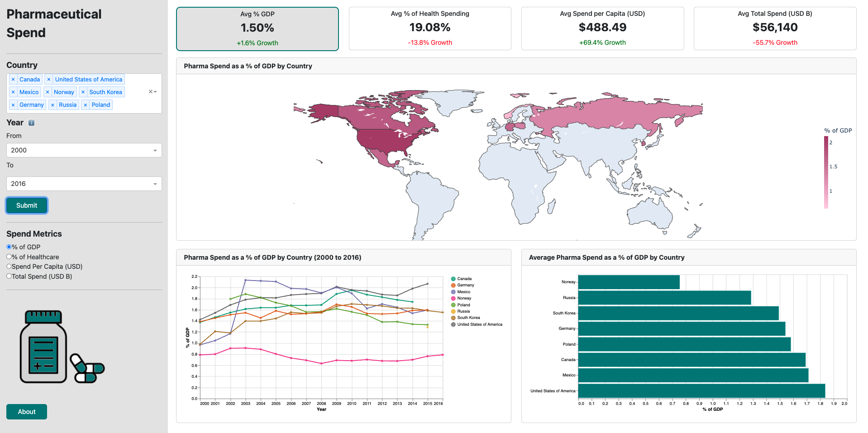Viewport: 868px width, 433px height.
Task: Remove Canada from country selection
Action: tap(13, 80)
